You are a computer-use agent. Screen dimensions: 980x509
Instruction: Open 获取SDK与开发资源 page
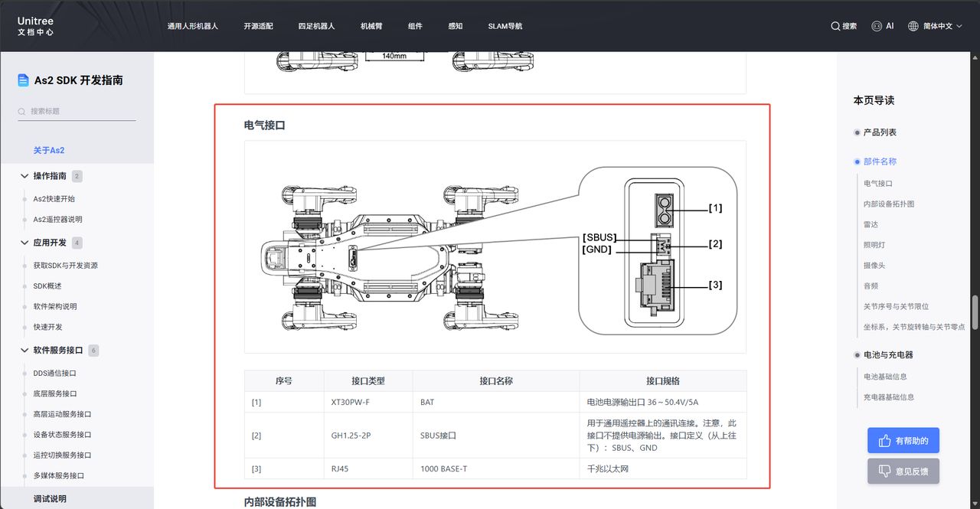coord(65,266)
